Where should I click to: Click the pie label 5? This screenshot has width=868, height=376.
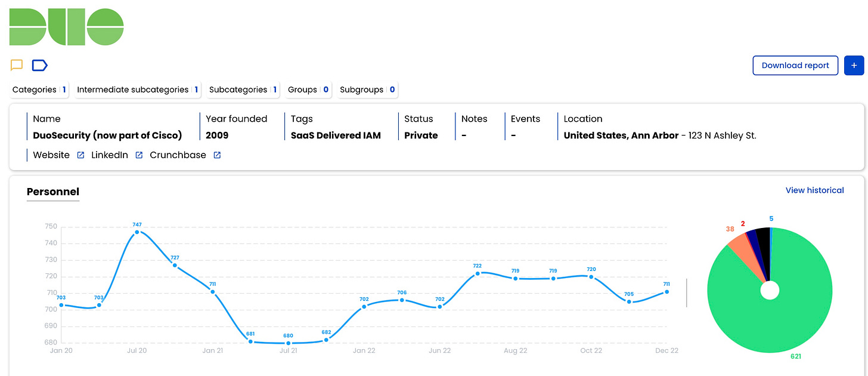[x=771, y=219]
